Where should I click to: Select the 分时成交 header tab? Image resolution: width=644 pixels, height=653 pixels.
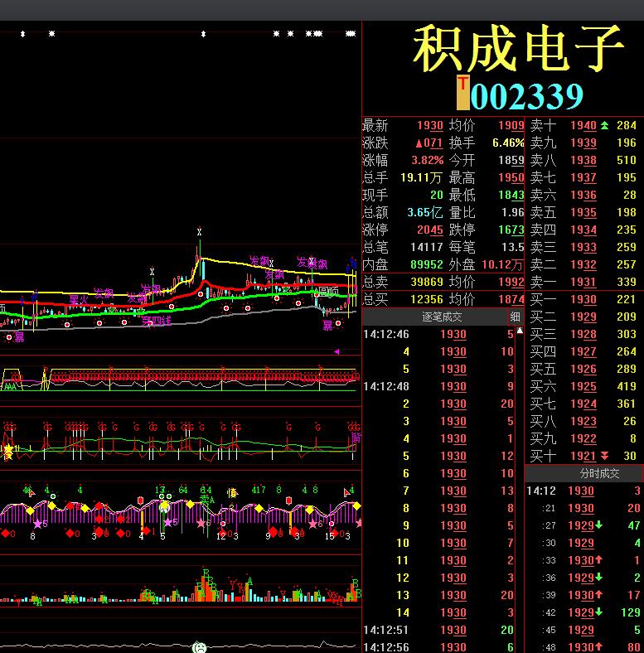[599, 473]
